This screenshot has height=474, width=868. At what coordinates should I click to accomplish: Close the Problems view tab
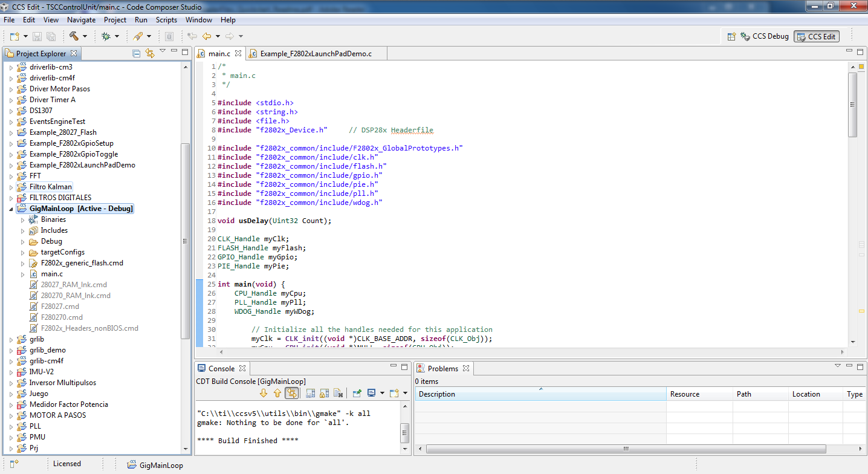point(466,368)
